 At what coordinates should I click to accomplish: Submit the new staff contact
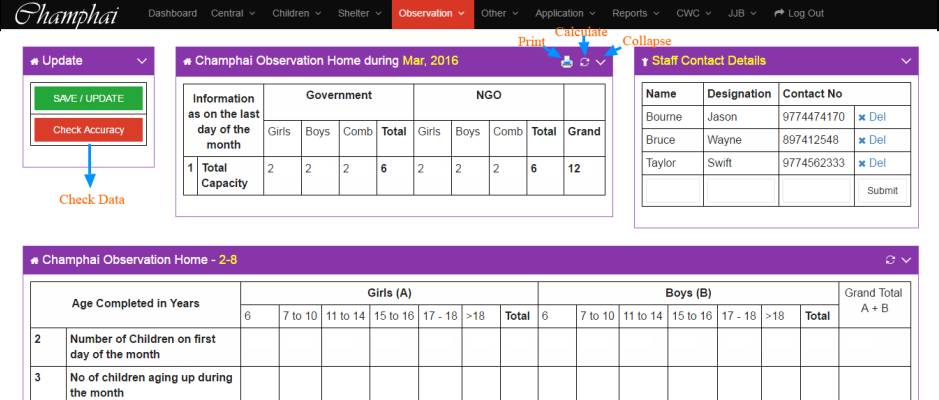[882, 190]
